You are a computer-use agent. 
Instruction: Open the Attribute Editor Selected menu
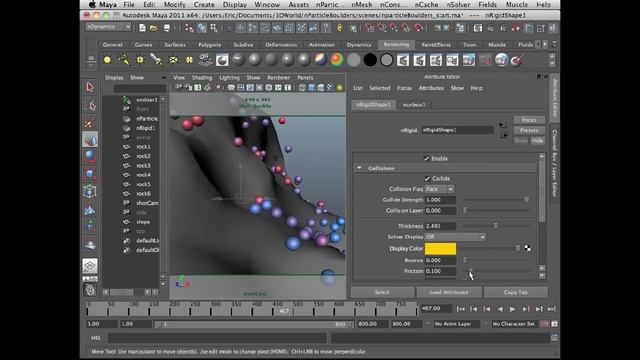tap(380, 88)
